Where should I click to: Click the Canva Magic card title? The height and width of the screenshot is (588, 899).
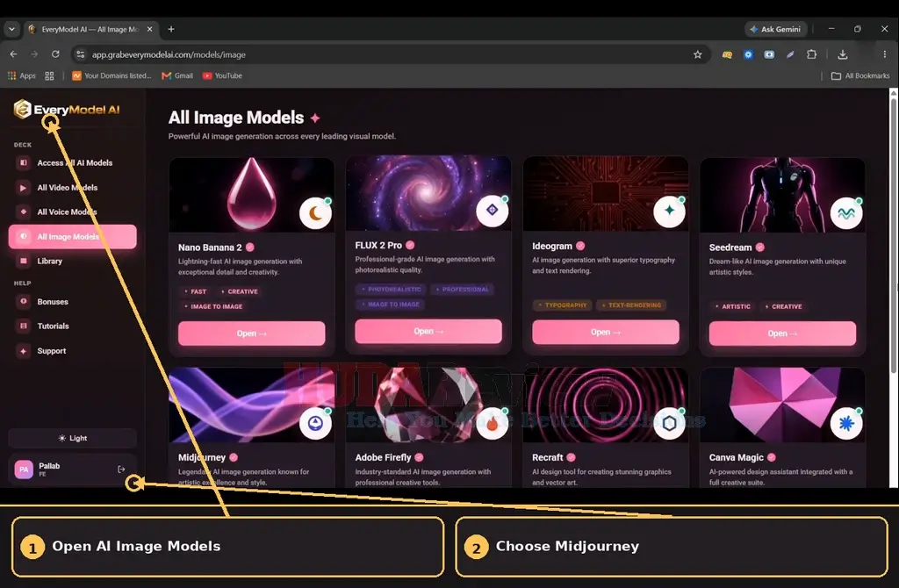[x=737, y=457]
